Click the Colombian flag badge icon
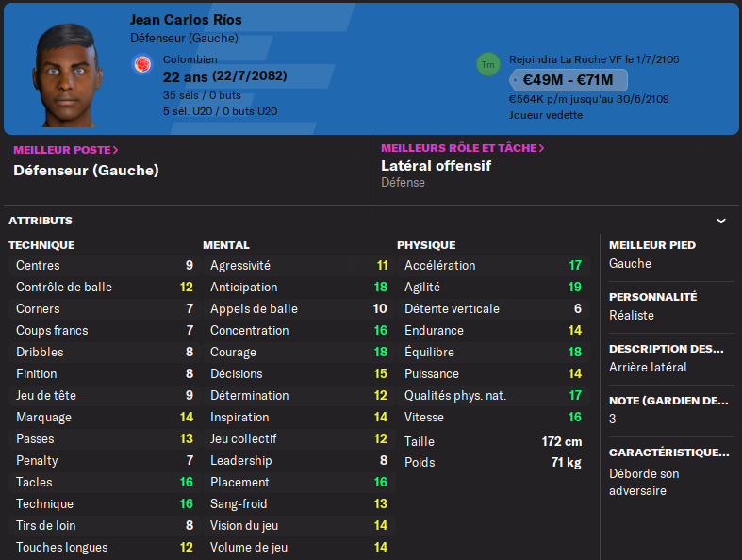742x560 pixels. 142,64
